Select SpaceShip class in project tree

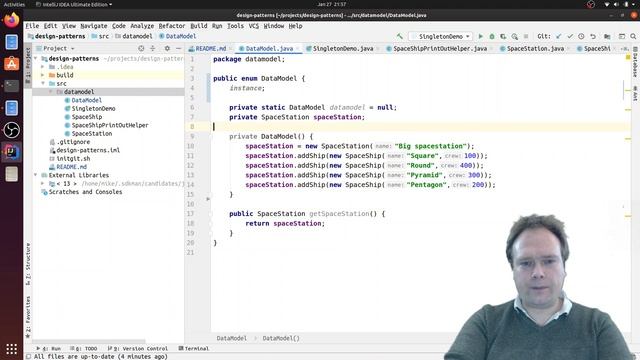[x=87, y=117]
